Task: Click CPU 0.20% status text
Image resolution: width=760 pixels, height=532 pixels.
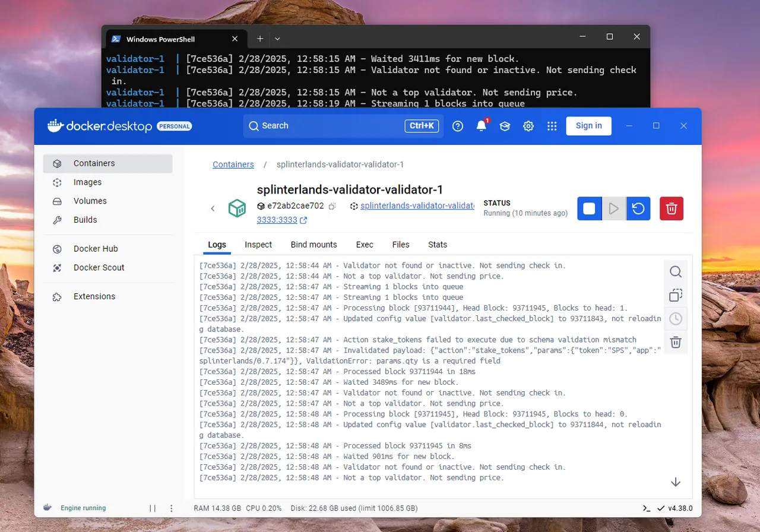Action: pyautogui.click(x=264, y=508)
